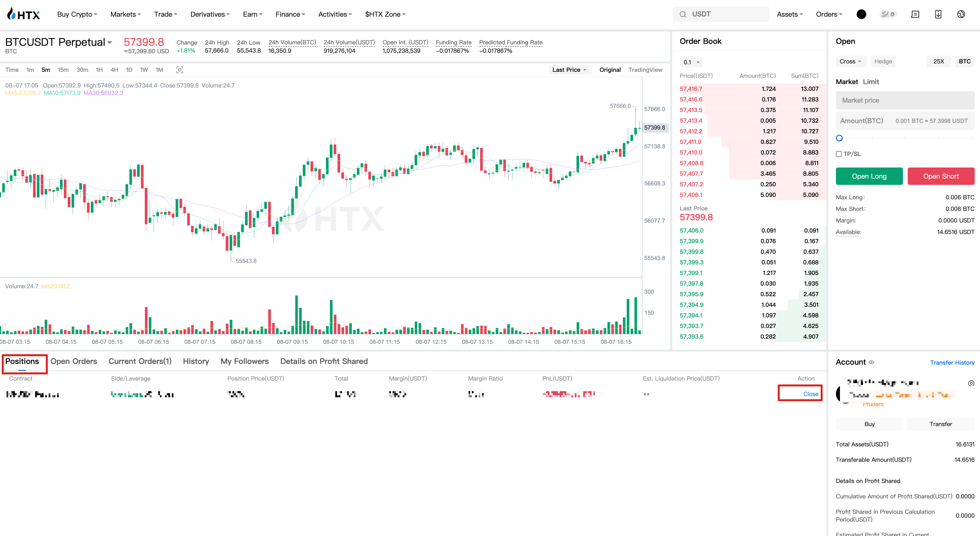Click the account Buy button
The width and height of the screenshot is (980, 536).
click(869, 424)
